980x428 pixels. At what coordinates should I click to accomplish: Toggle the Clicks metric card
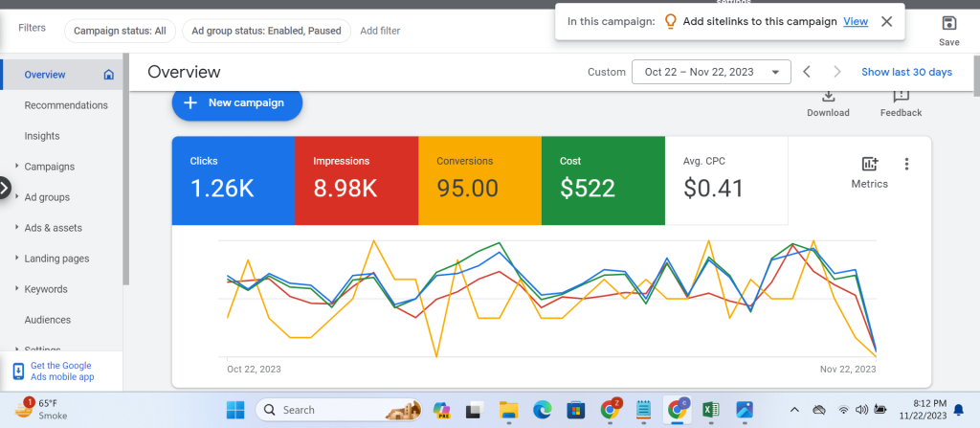point(233,180)
